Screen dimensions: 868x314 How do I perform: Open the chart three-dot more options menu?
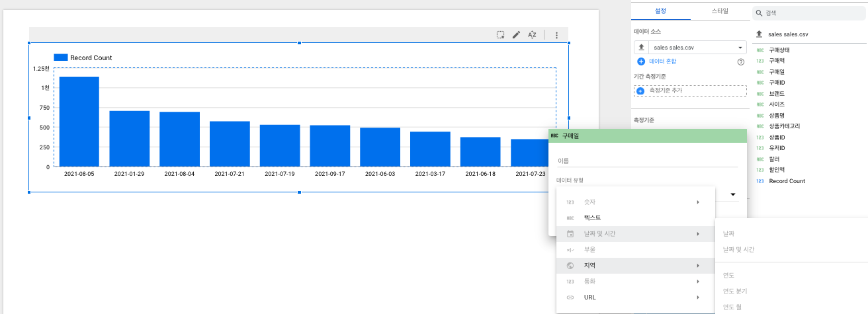(556, 35)
